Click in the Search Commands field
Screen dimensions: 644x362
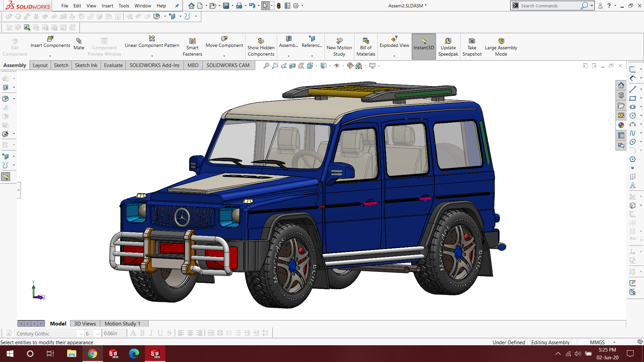[x=549, y=6]
